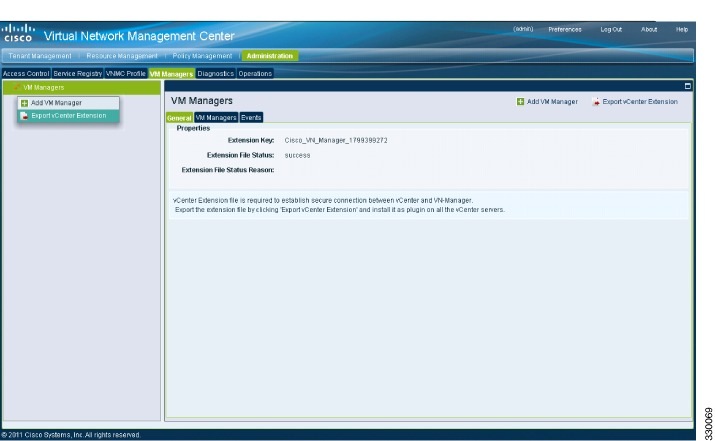Click the Extension Key value Cisco_VN_Manager_1799399272
Viewport: 715px width, 441px height.
[336, 140]
